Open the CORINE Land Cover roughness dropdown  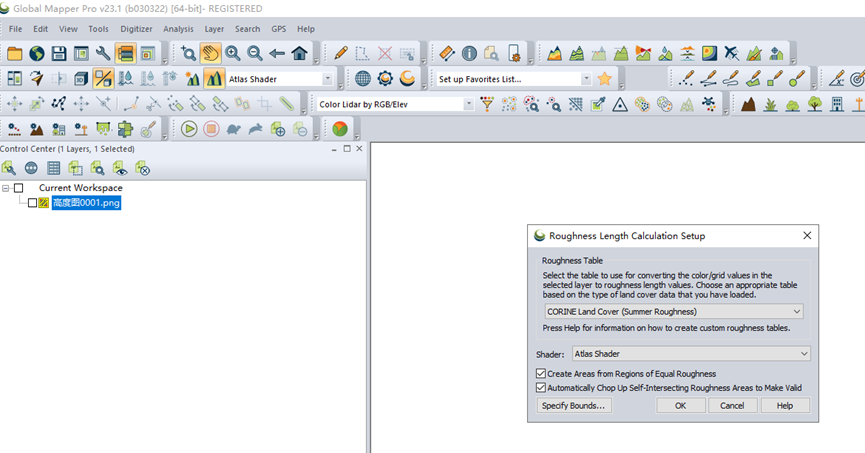point(674,312)
